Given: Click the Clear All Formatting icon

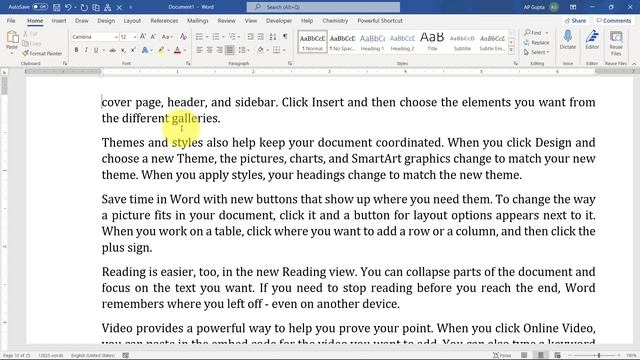Looking at the screenshot, I should coord(183,37).
